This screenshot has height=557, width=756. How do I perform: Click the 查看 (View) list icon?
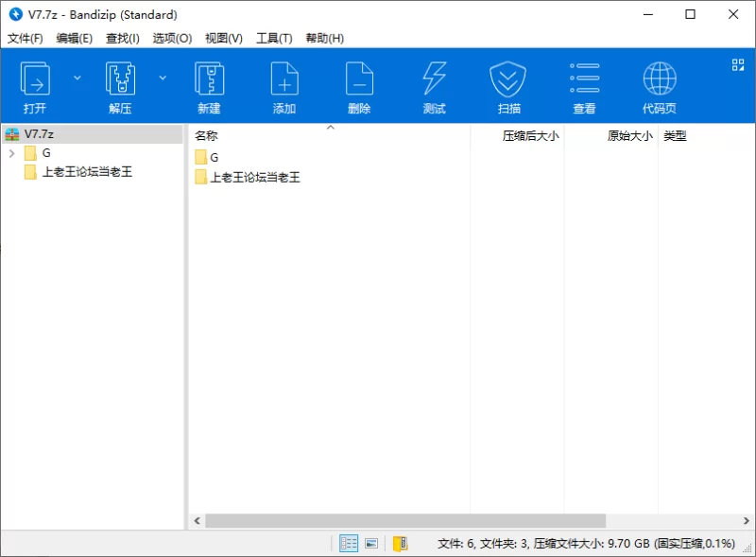click(584, 87)
